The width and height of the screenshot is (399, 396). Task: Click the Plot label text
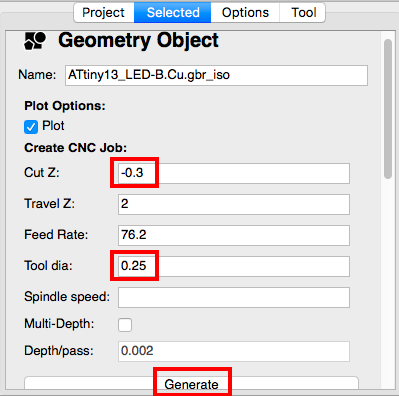[x=53, y=126]
